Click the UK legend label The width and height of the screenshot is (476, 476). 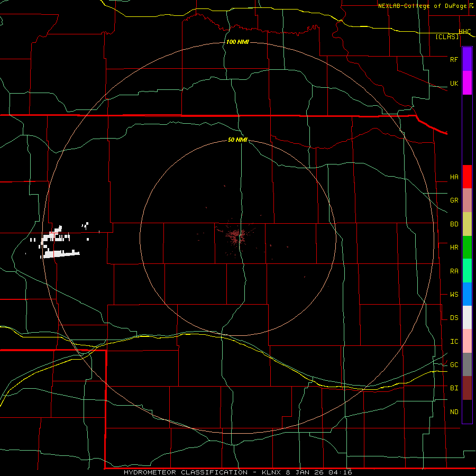454,83
